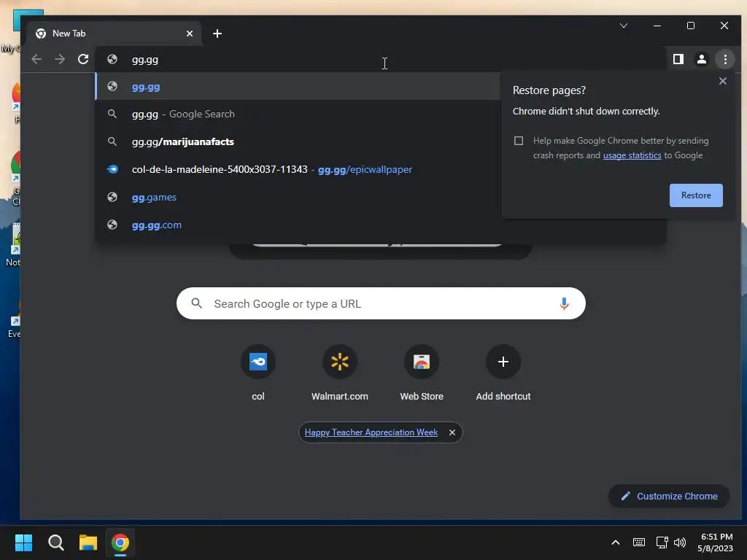This screenshot has height=560, width=747.
Task: Select the gg.gg top suggestion
Action: coord(298,87)
